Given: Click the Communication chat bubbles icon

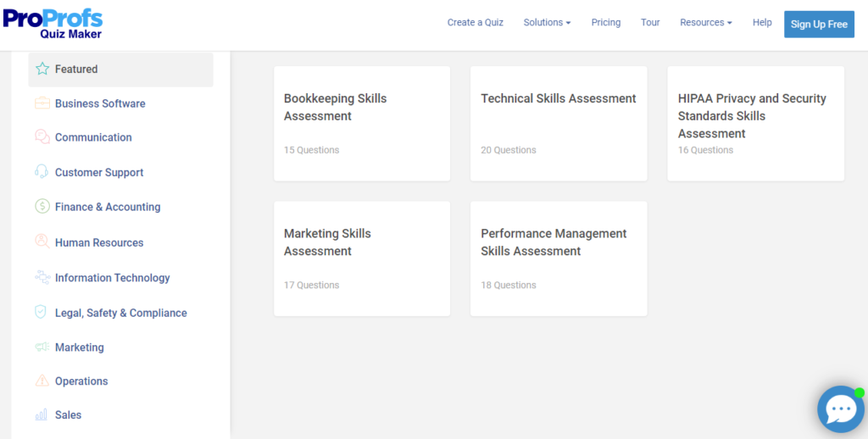Looking at the screenshot, I should click(x=42, y=137).
